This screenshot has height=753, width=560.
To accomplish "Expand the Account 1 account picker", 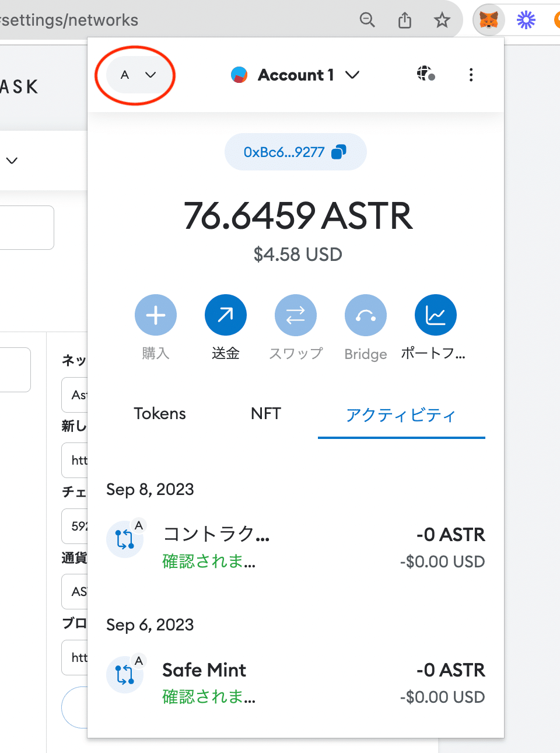I will coord(295,75).
